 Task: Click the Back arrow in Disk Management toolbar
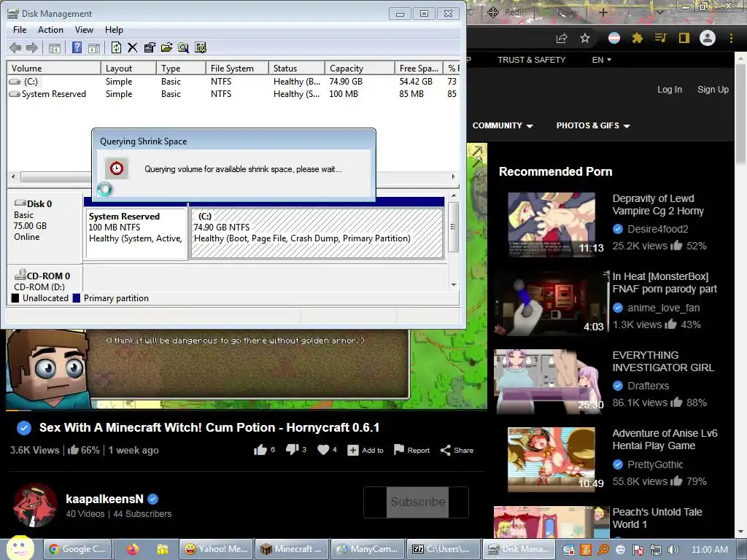point(15,47)
